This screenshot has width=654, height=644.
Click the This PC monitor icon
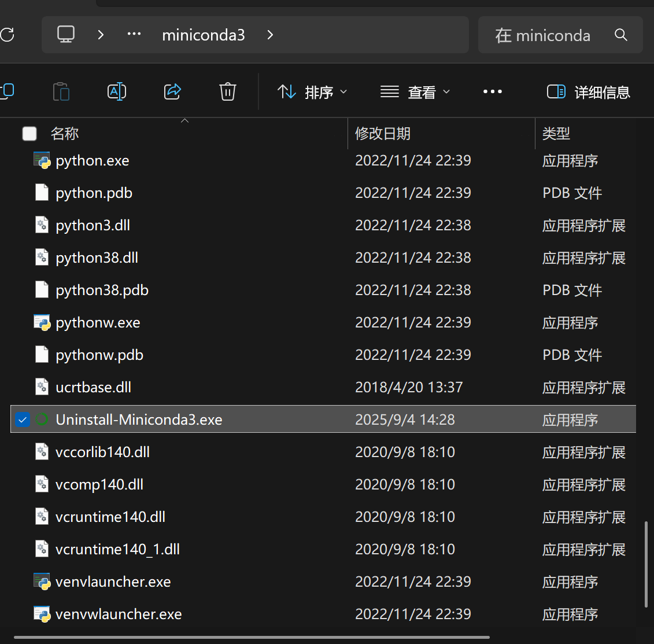point(66,34)
